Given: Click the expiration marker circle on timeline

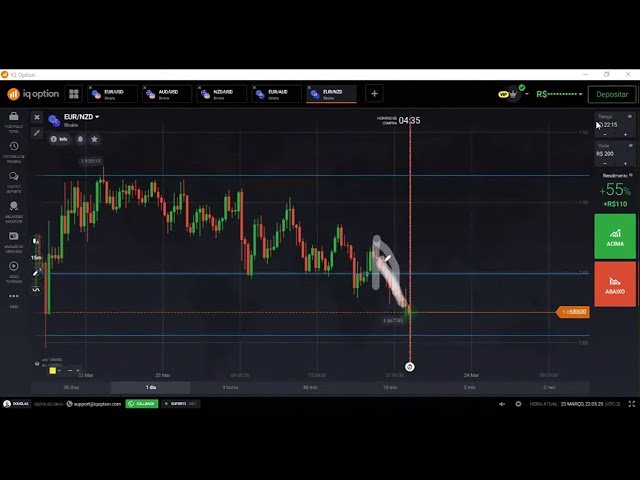Looking at the screenshot, I should 410,367.
